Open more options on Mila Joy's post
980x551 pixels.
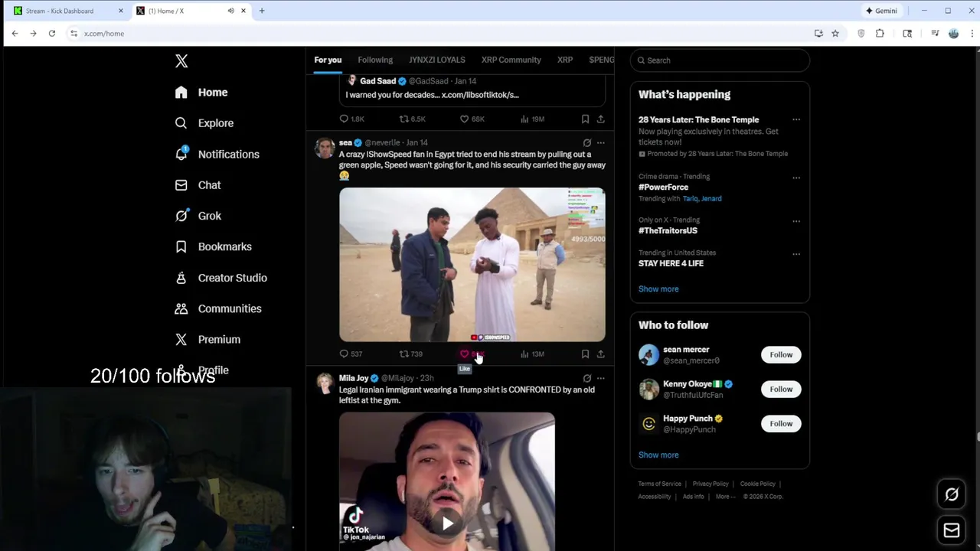(x=601, y=378)
